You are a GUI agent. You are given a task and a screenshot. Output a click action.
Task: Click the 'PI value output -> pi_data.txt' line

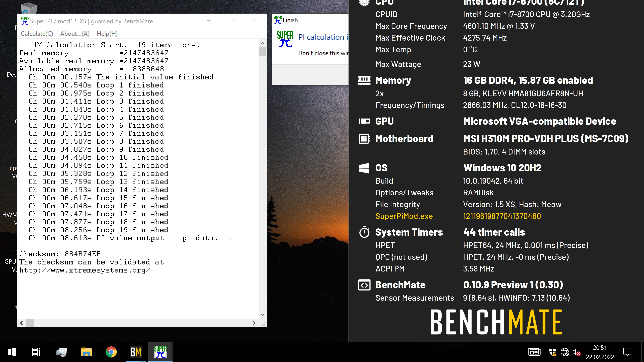pyautogui.click(x=130, y=238)
